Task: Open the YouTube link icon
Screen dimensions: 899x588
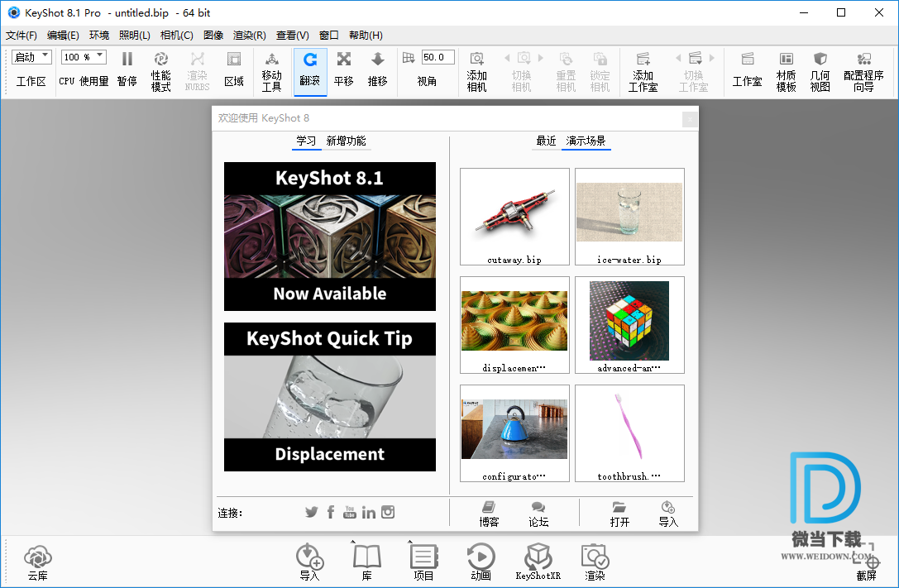Action: pos(350,512)
